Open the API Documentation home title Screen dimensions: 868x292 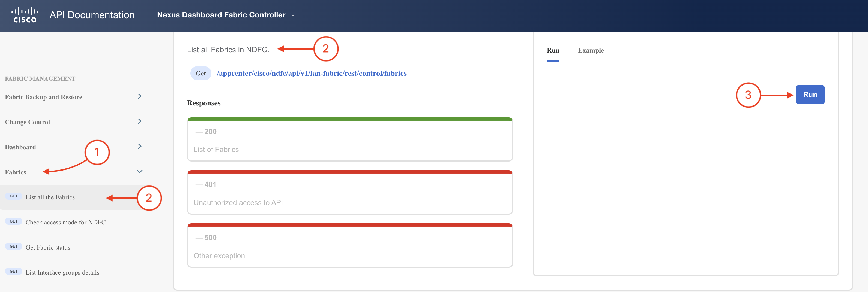[92, 15]
